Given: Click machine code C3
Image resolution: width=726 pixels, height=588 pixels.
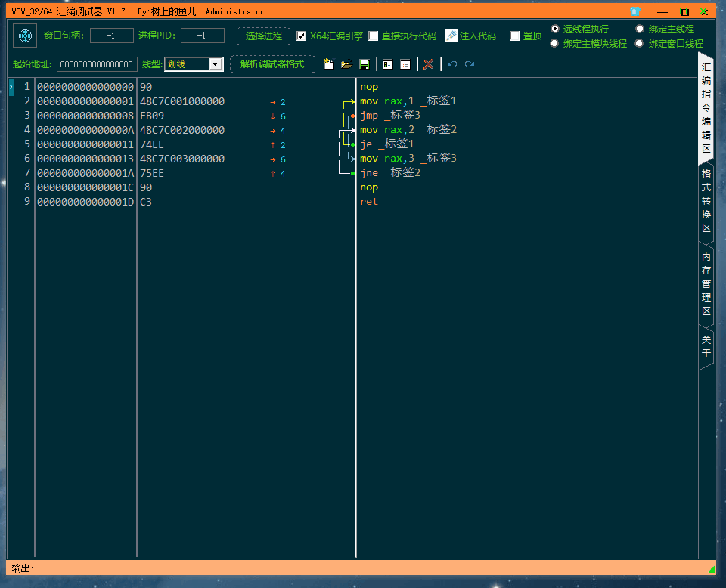Looking at the screenshot, I should click(x=146, y=202).
